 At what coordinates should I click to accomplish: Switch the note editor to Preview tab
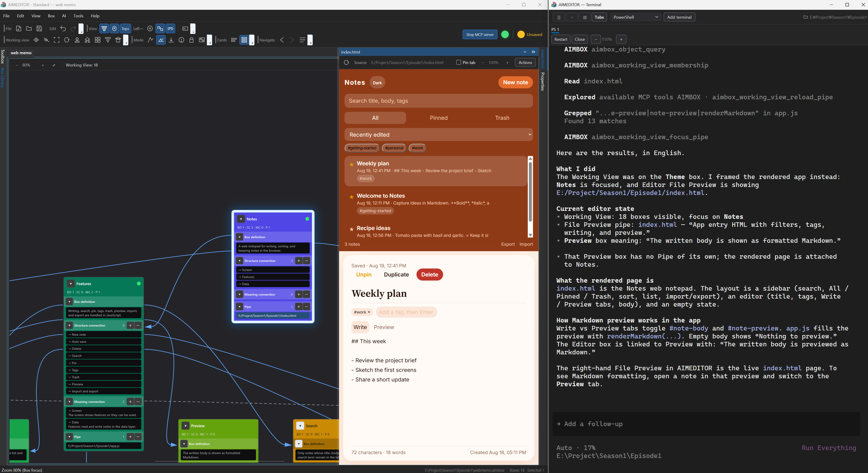(383, 327)
